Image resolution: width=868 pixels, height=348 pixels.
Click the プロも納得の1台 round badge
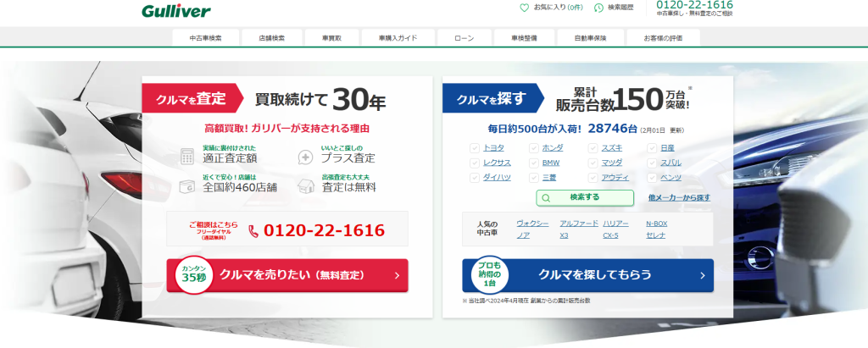(489, 273)
